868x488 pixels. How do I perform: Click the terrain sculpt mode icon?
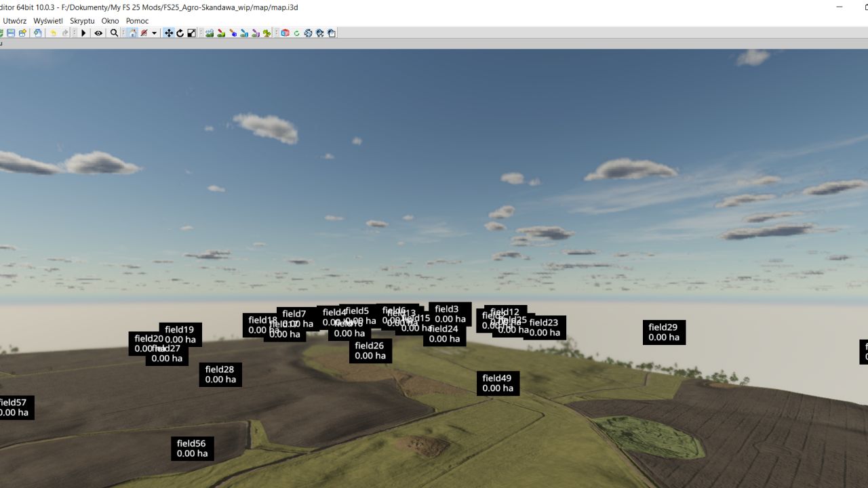pos(210,33)
